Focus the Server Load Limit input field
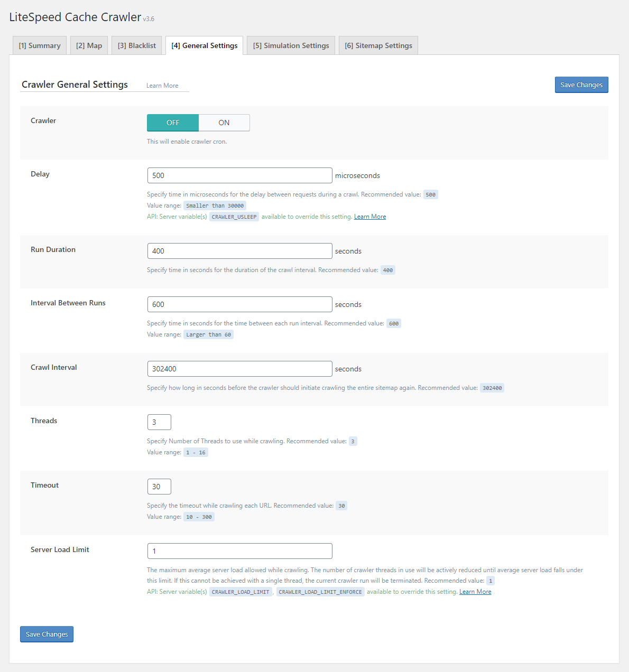The image size is (629, 672). coord(240,551)
